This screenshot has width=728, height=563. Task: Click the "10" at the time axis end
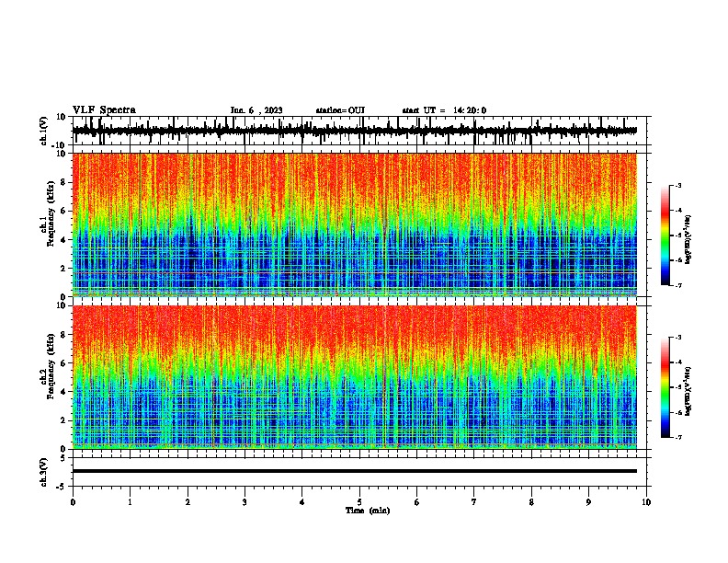pos(646,502)
